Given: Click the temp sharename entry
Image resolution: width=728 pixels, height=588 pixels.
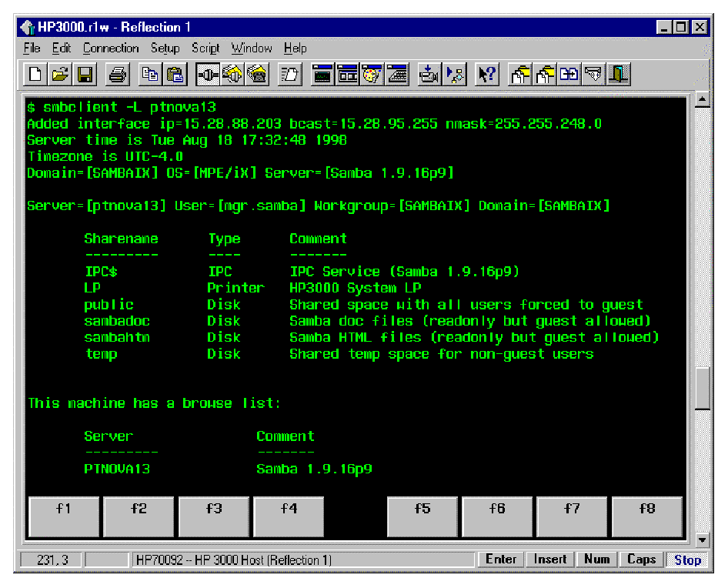Looking at the screenshot, I should point(101,354).
